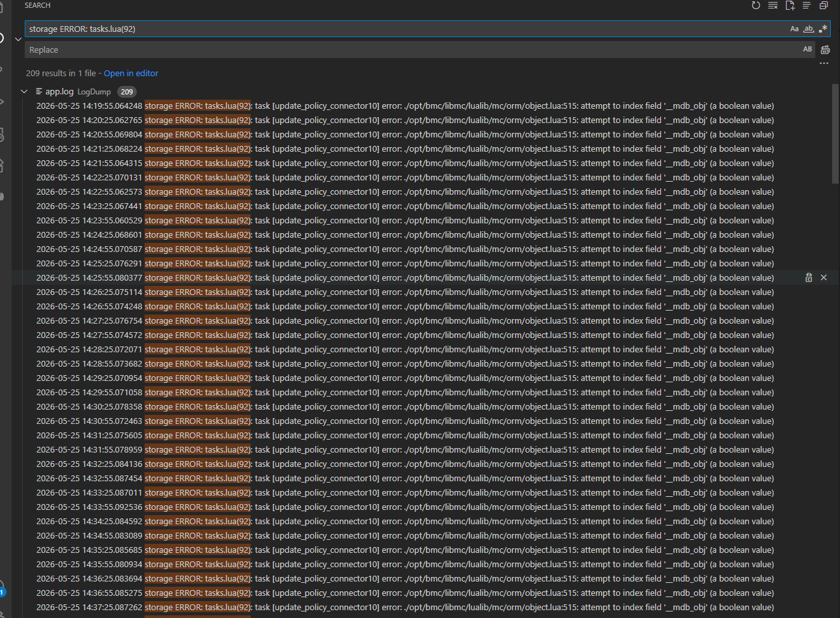Open the result at 14:31:55.078959
The width and height of the screenshot is (840, 618).
(405, 449)
